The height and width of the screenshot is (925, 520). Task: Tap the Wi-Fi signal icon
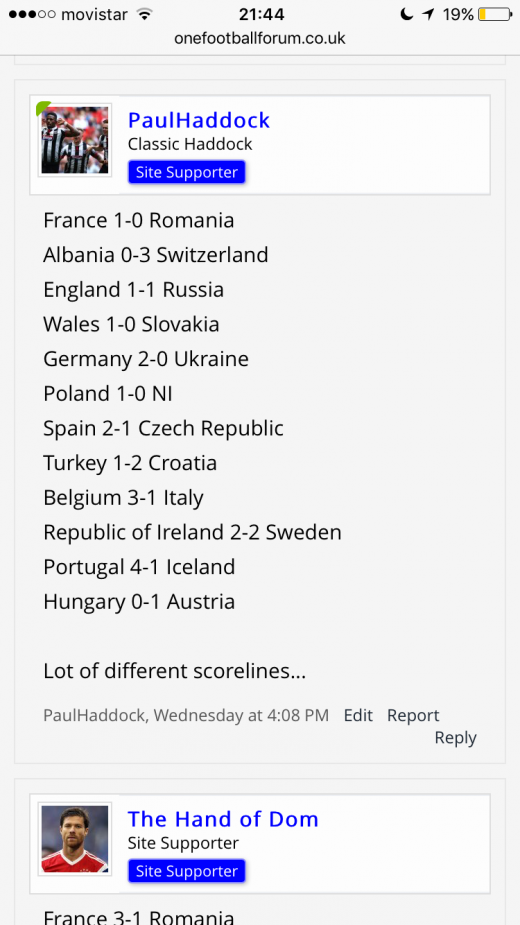tap(143, 14)
